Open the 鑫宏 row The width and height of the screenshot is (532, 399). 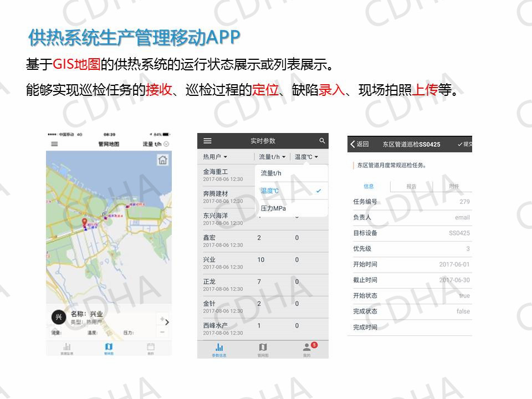[263, 241]
